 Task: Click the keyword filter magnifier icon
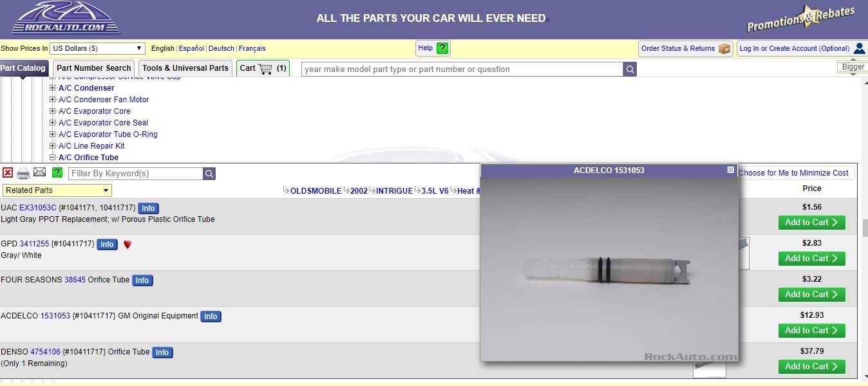click(x=209, y=174)
